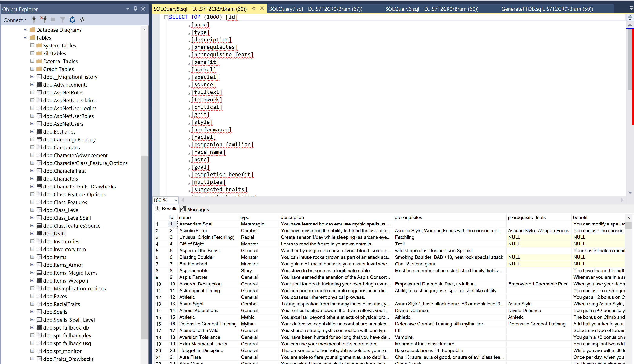634x364 pixels.
Task: Select dbo.__MigrationHistory table
Action: point(70,77)
